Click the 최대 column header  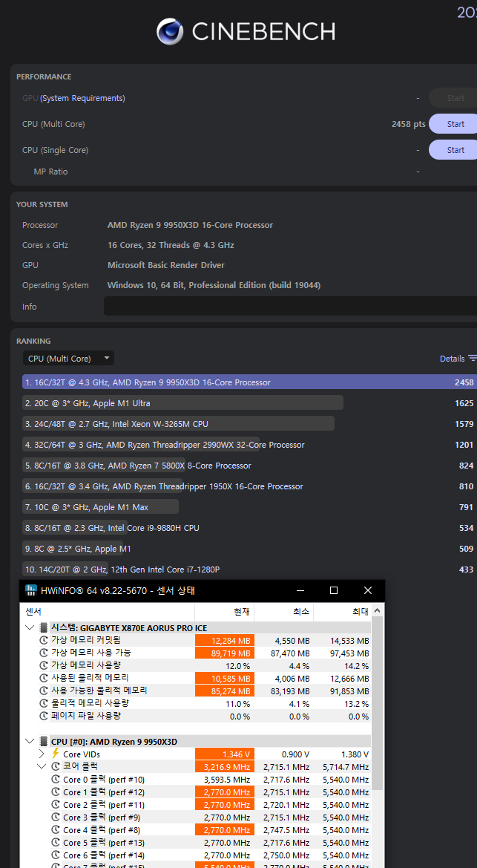click(x=343, y=612)
